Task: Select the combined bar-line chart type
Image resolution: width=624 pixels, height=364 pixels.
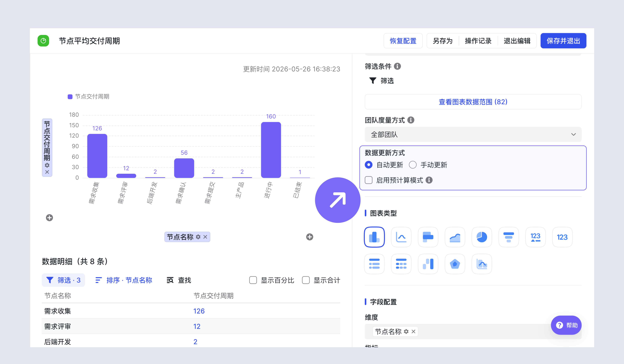Action: (482, 264)
